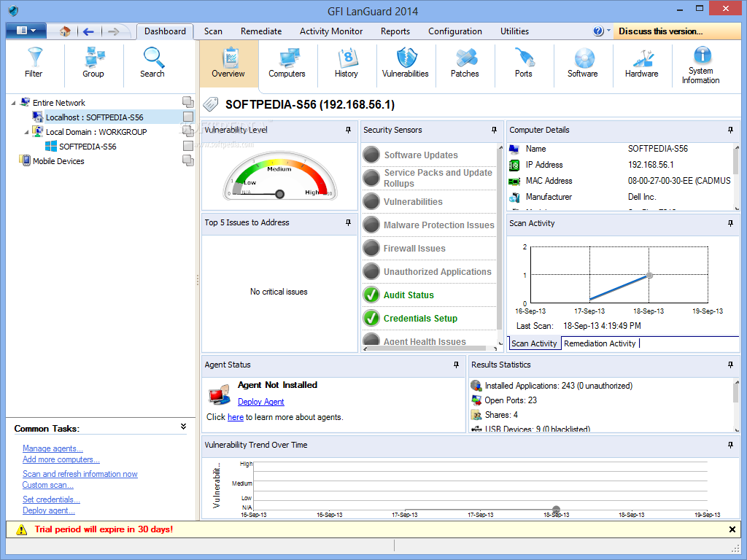
Task: Open the Search tool
Action: tap(152, 63)
